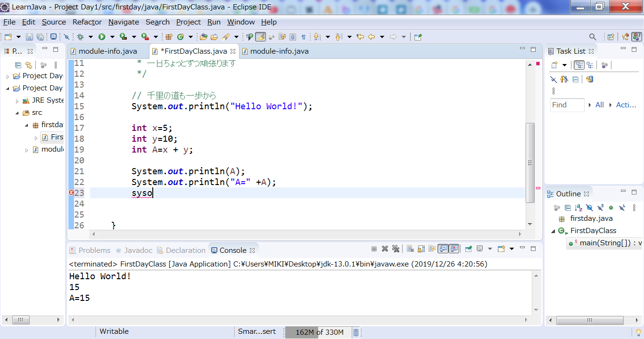
Task: Toggle Scroll Lock in the Console toolbar
Action: coord(421,249)
